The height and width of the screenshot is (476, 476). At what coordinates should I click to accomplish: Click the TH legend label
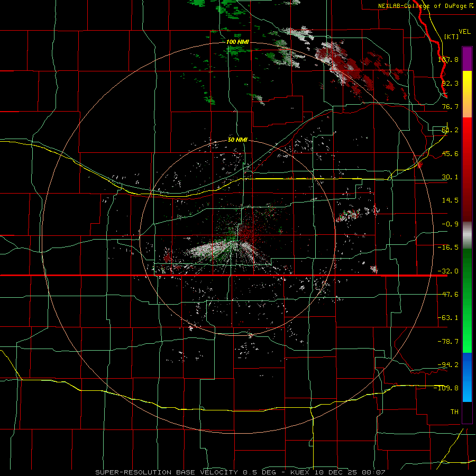[454, 411]
